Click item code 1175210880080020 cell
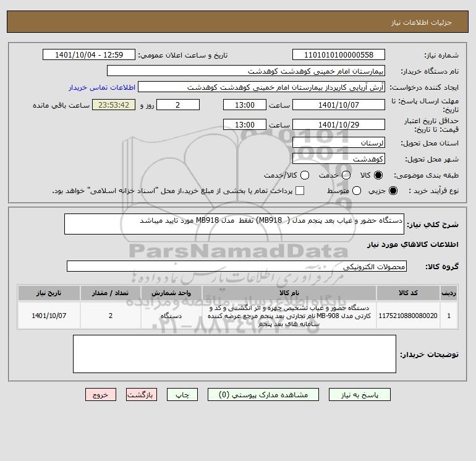The height and width of the screenshot is (461, 476). (408, 316)
